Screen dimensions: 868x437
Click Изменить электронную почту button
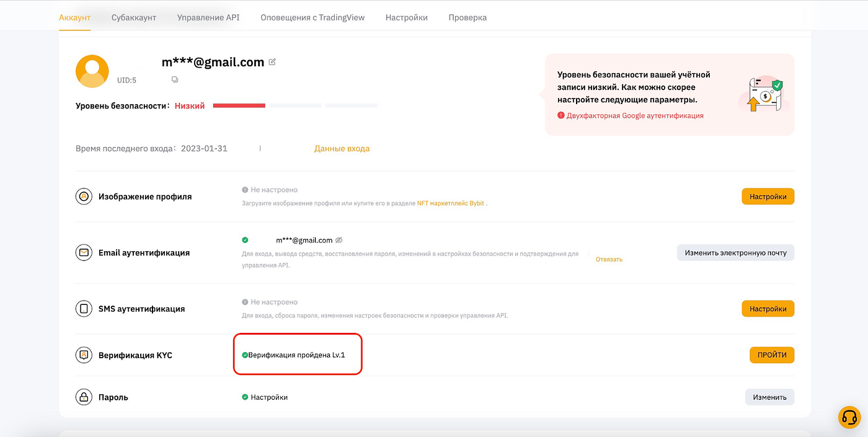point(735,253)
